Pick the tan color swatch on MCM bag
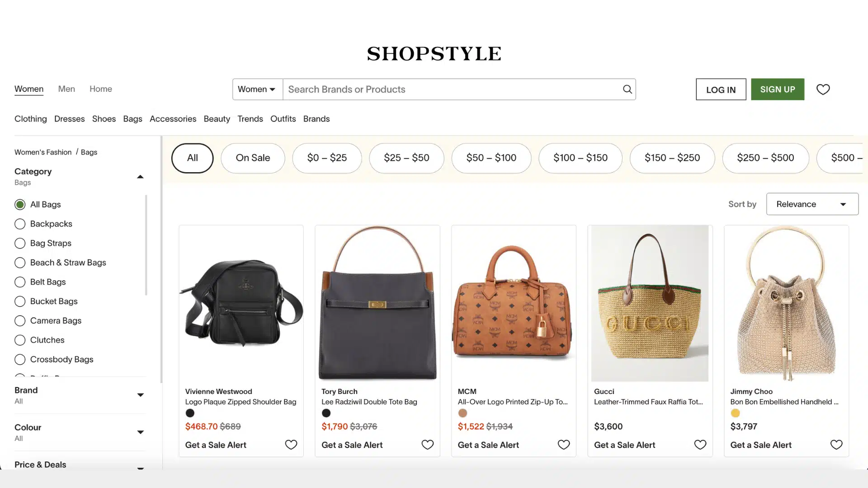The height and width of the screenshot is (488, 868). pyautogui.click(x=462, y=413)
